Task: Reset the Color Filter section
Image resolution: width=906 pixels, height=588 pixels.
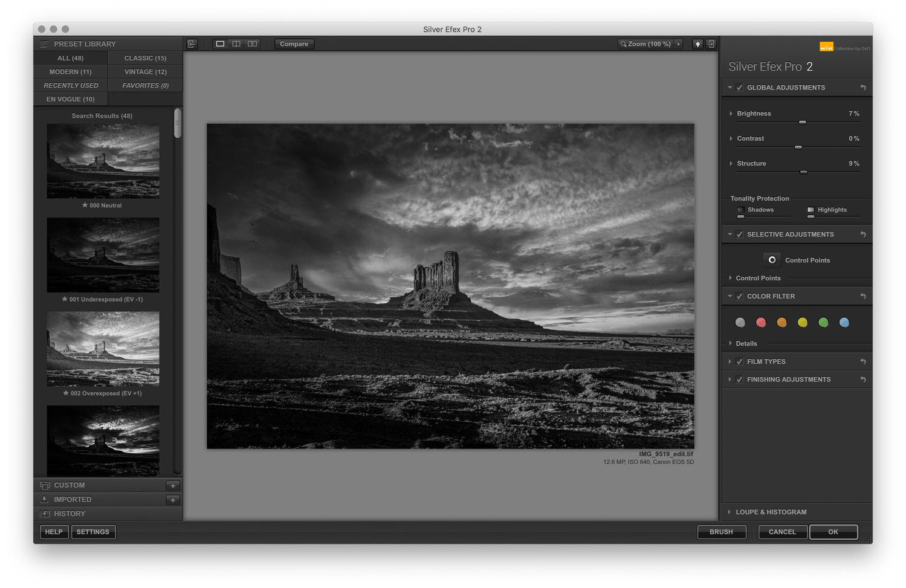Action: [863, 296]
